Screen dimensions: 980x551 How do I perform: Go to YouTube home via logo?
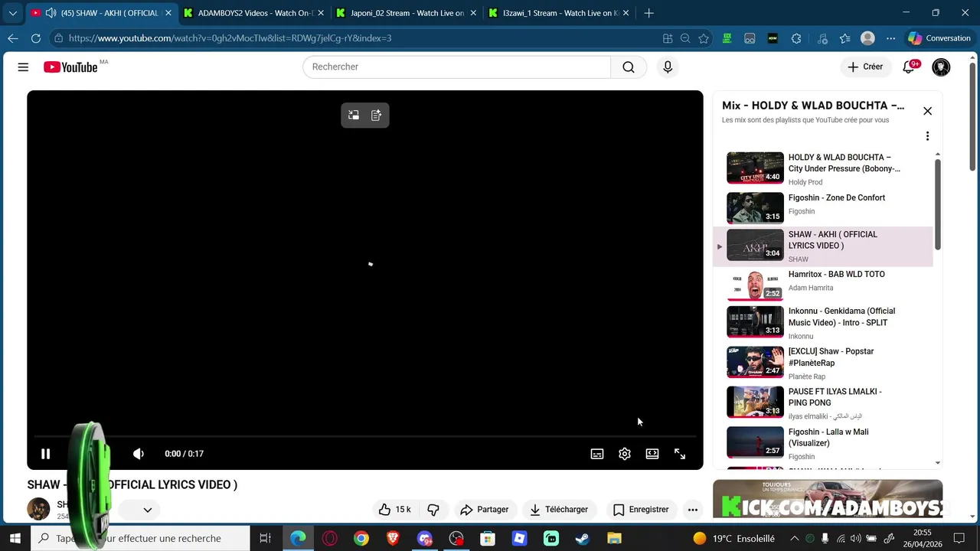[x=70, y=67]
